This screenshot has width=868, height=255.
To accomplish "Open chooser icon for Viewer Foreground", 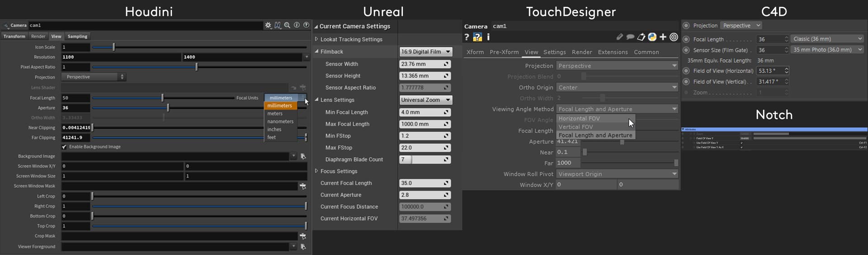I will (303, 247).
